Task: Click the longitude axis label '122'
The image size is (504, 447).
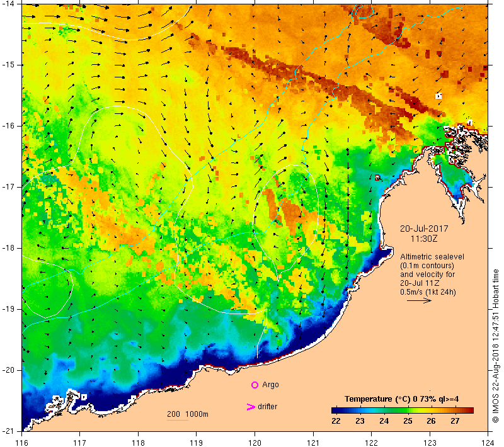Action: coord(372,443)
